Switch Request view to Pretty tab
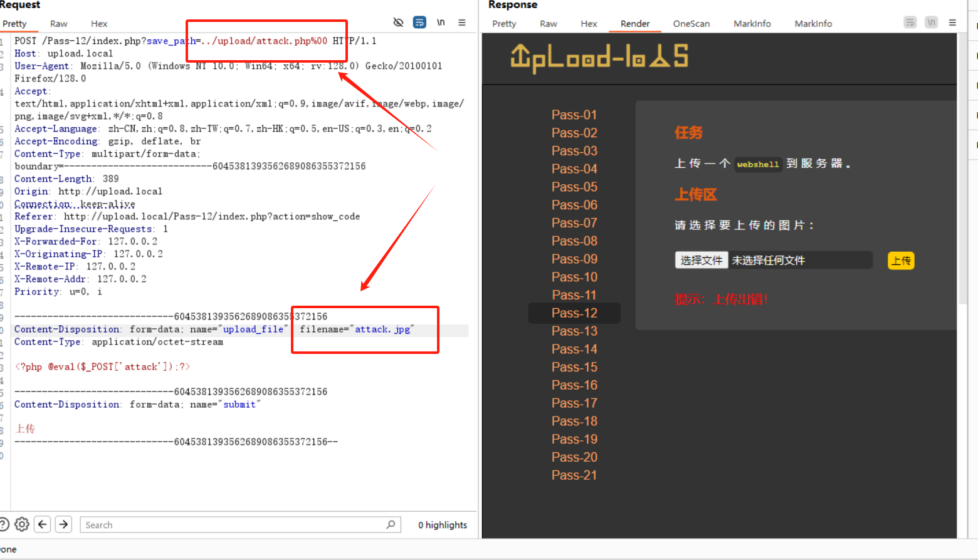This screenshot has height=560, width=978. pyautogui.click(x=14, y=24)
